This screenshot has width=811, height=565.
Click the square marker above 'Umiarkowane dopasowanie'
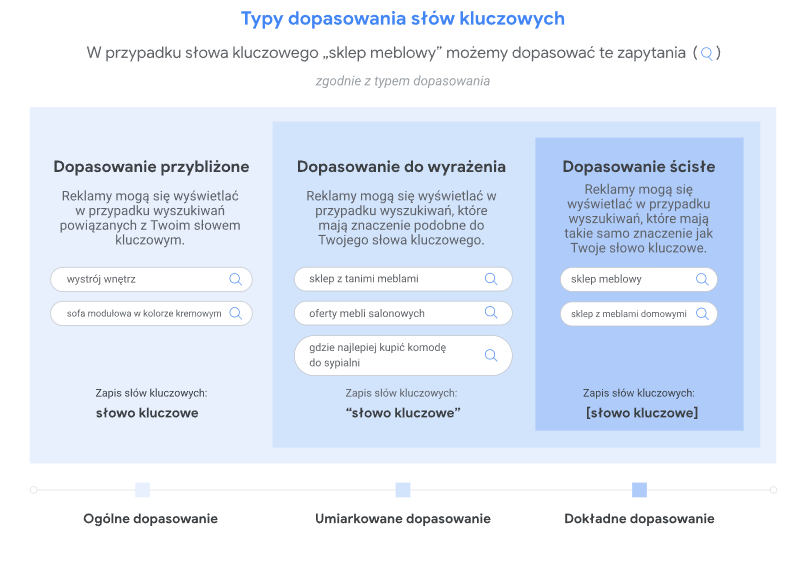coord(403,489)
